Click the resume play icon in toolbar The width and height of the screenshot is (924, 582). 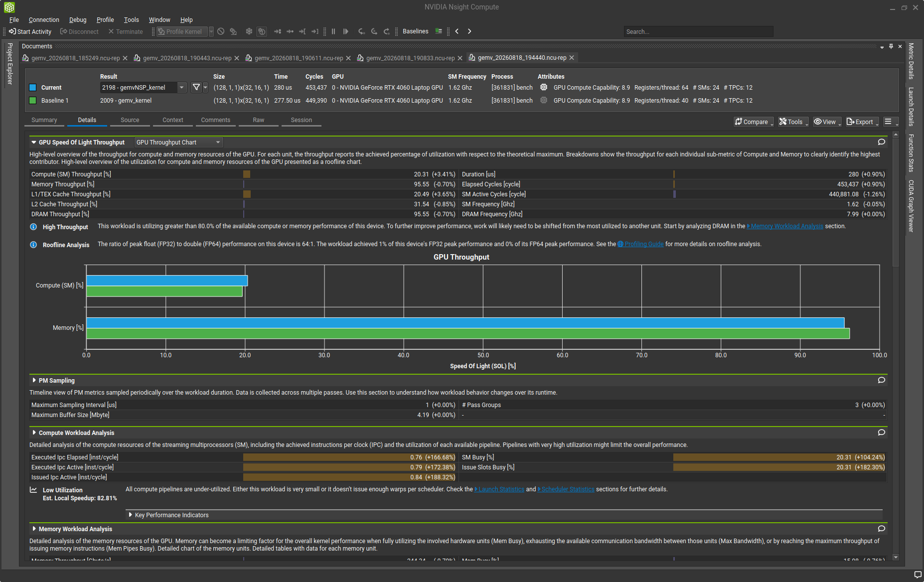click(x=346, y=31)
